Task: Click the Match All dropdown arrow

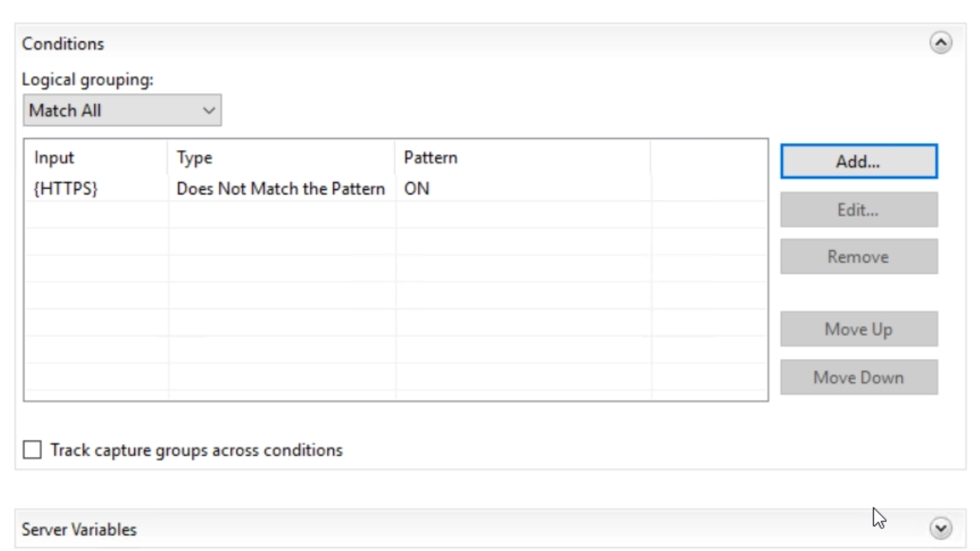Action: click(209, 110)
